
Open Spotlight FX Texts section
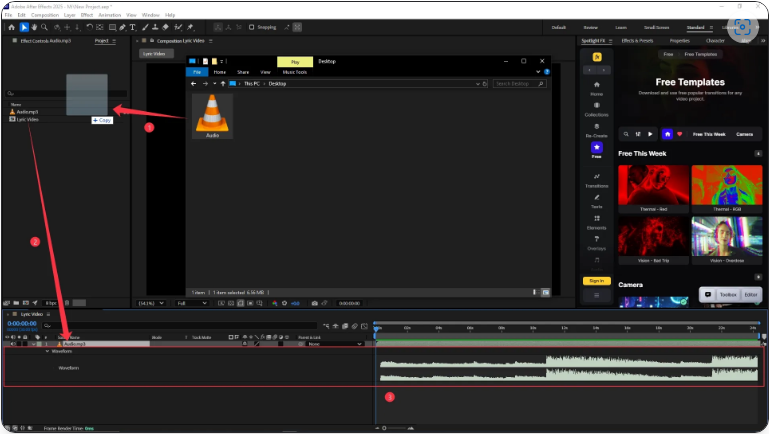click(x=596, y=201)
